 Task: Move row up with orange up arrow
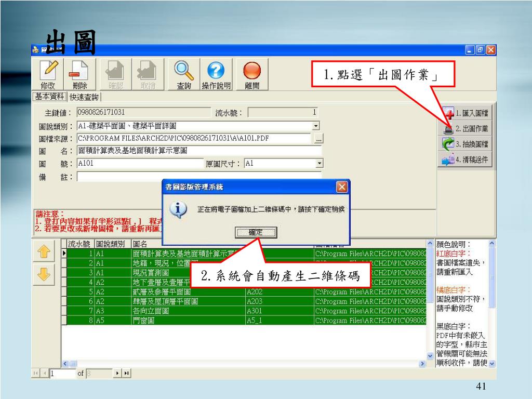[x=44, y=251]
